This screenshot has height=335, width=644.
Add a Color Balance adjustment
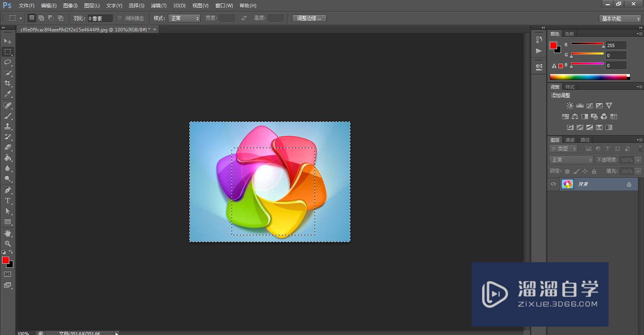point(575,117)
